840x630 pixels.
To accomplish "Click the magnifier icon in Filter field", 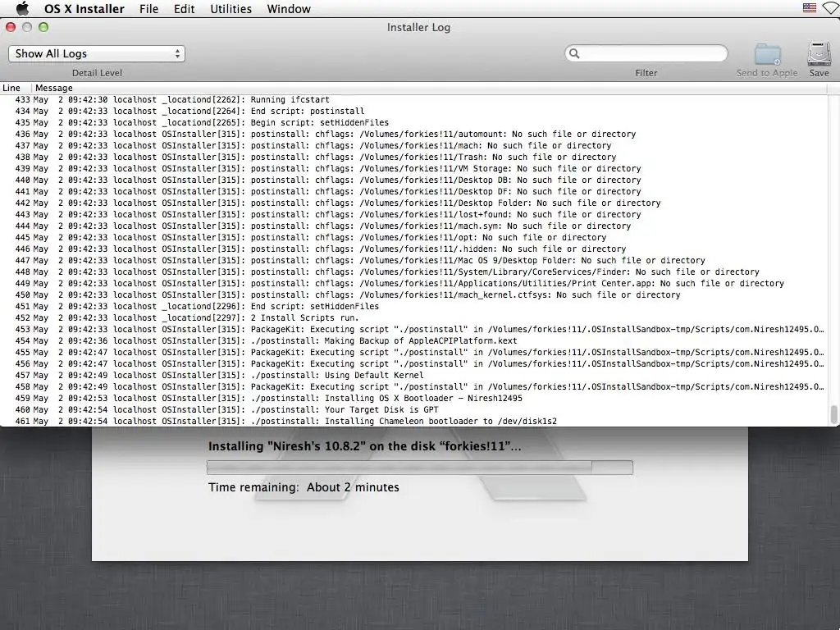I will tap(574, 53).
